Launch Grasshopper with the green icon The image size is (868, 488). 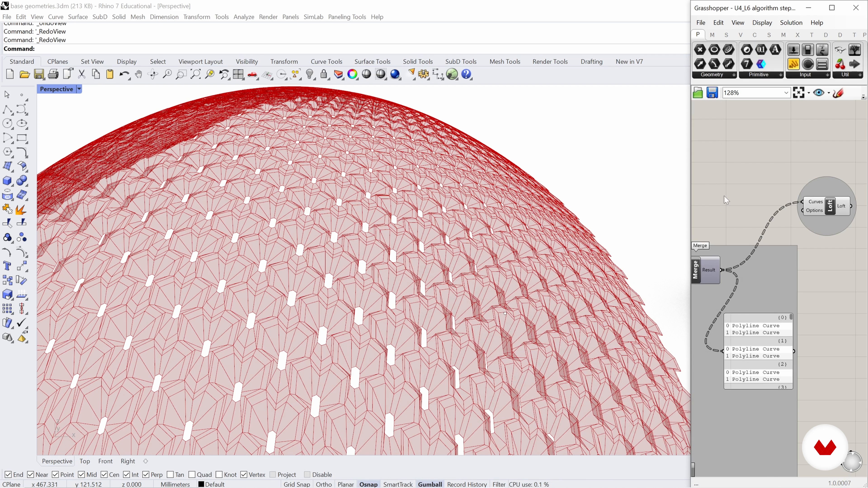(452, 74)
